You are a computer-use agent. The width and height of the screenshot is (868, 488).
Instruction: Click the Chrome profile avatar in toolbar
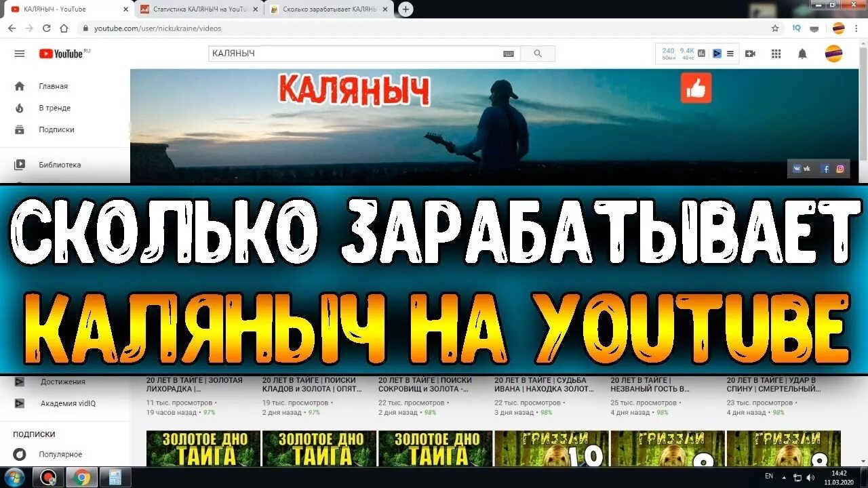coord(839,28)
